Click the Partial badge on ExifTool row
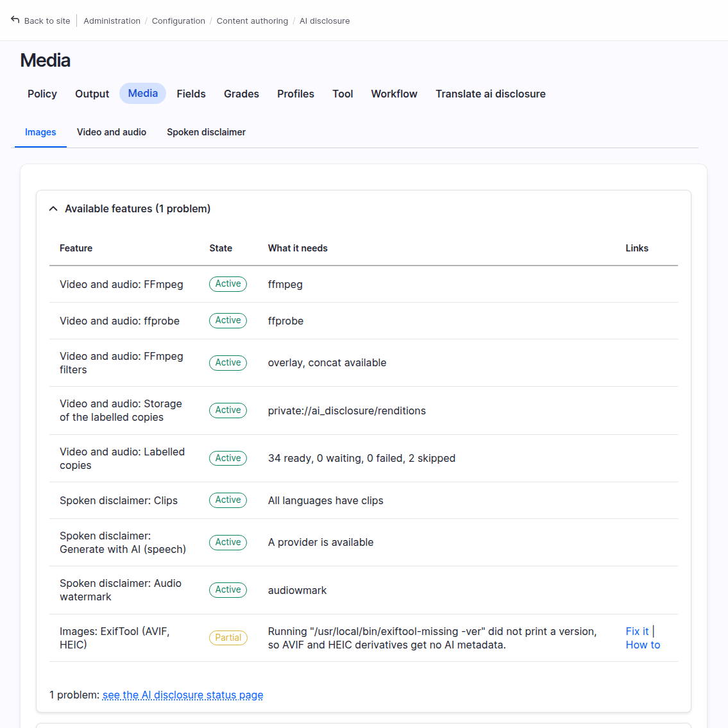Image resolution: width=728 pixels, height=728 pixels. click(x=228, y=638)
